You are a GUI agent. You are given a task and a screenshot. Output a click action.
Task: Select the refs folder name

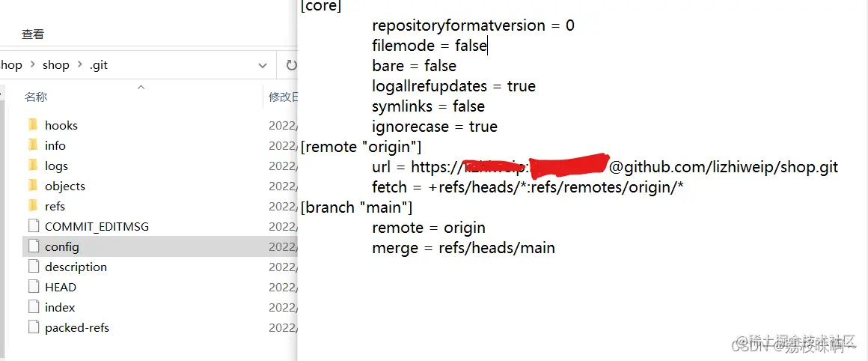click(x=55, y=206)
